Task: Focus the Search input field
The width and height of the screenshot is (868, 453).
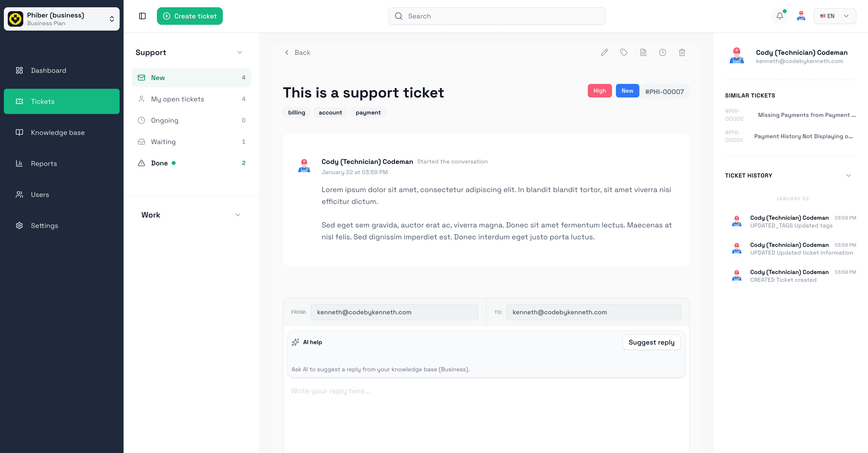Action: point(497,16)
